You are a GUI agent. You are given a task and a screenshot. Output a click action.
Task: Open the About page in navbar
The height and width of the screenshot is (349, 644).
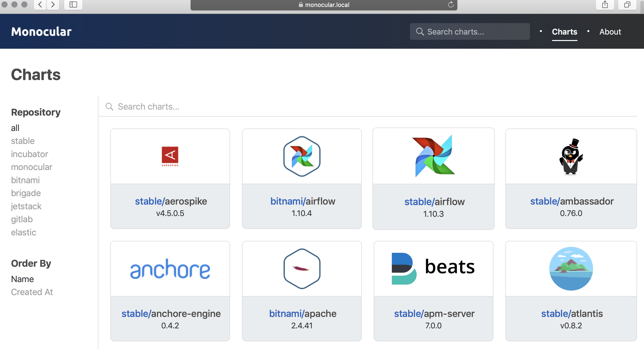[610, 32]
